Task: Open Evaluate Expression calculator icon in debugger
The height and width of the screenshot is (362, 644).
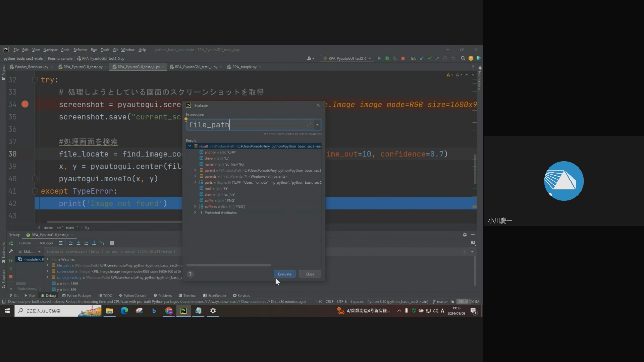Action: tap(112, 243)
